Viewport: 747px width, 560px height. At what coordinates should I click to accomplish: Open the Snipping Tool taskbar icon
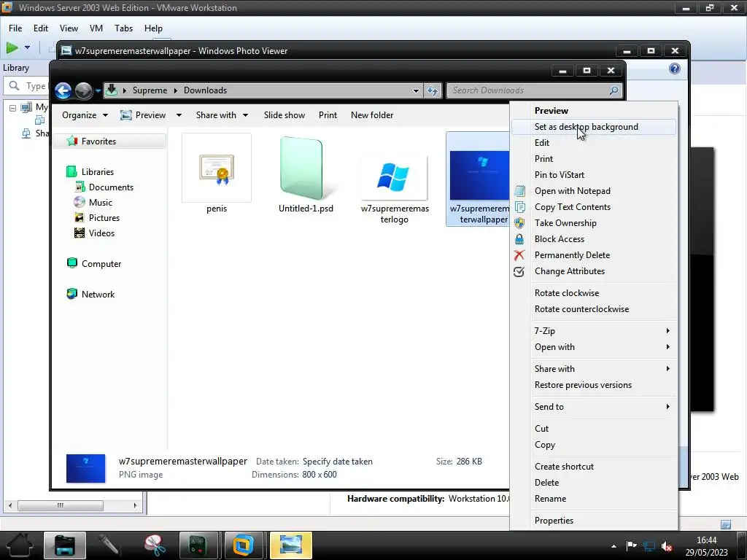[x=155, y=545]
